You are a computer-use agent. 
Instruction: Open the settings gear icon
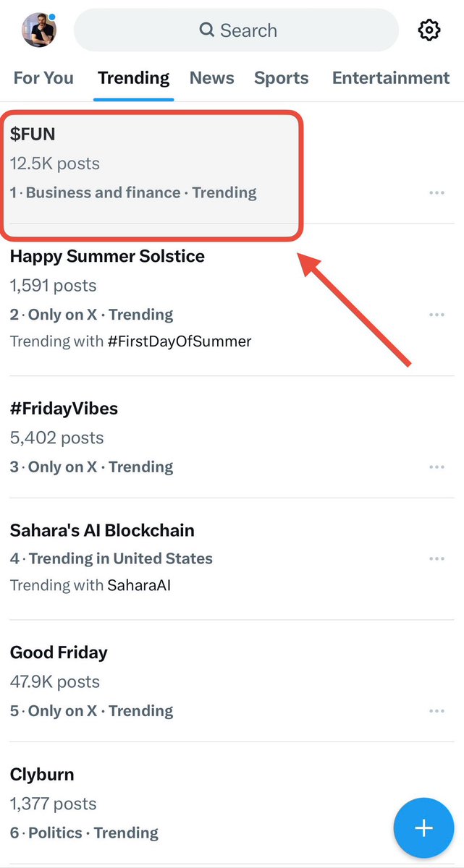click(429, 30)
